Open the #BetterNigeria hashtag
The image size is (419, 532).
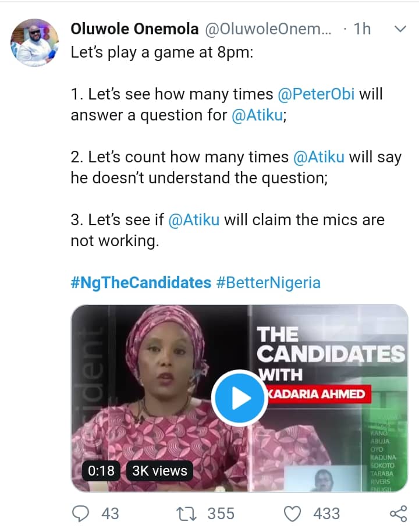(x=268, y=283)
